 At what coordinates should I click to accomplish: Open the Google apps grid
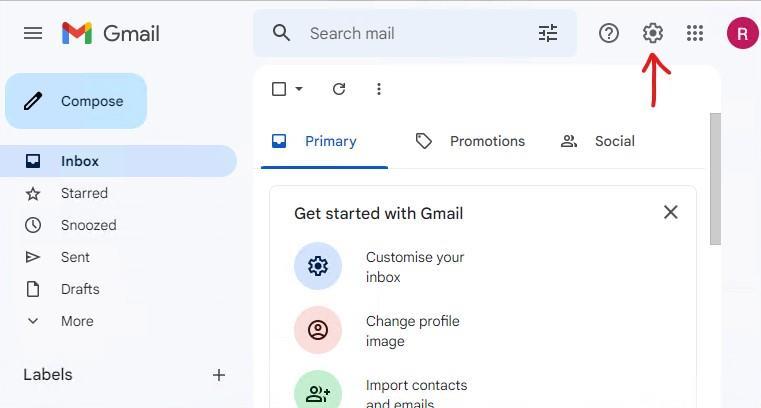click(695, 33)
